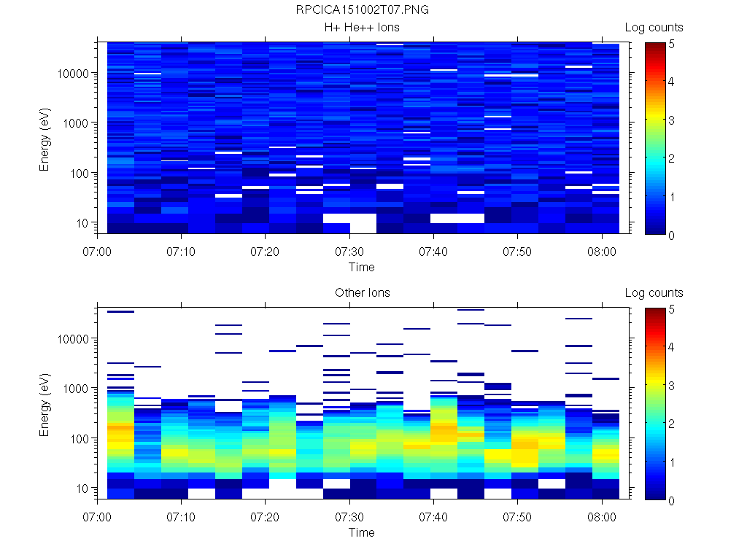Click the 100 energy tick on top plot
The height and width of the screenshot is (560, 747).
[x=79, y=174]
